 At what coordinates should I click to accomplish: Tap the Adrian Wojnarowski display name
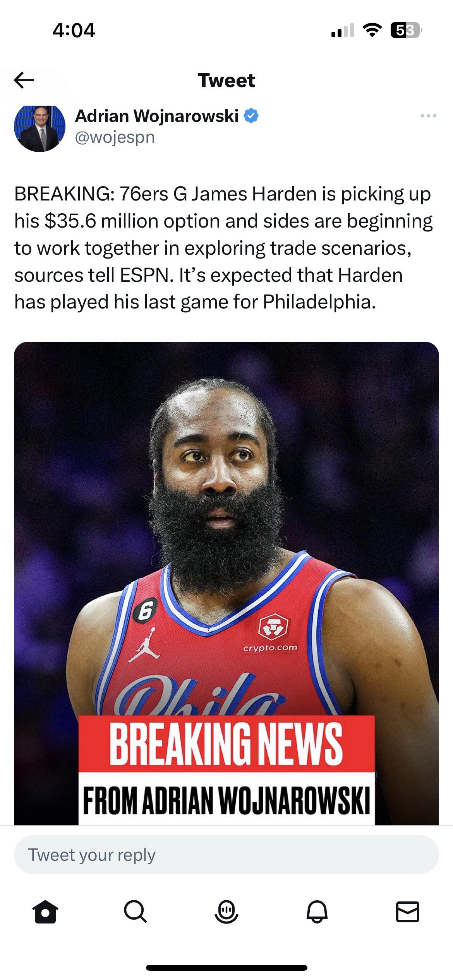point(157,116)
